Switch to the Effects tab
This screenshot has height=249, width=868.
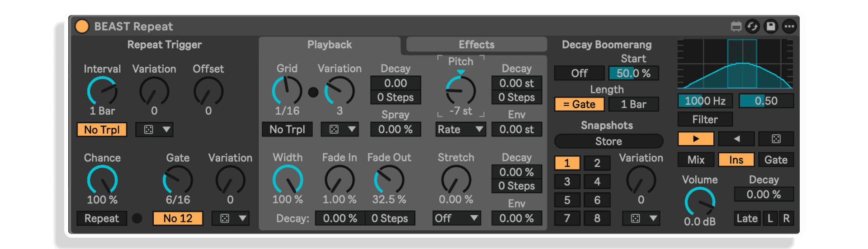tap(476, 45)
